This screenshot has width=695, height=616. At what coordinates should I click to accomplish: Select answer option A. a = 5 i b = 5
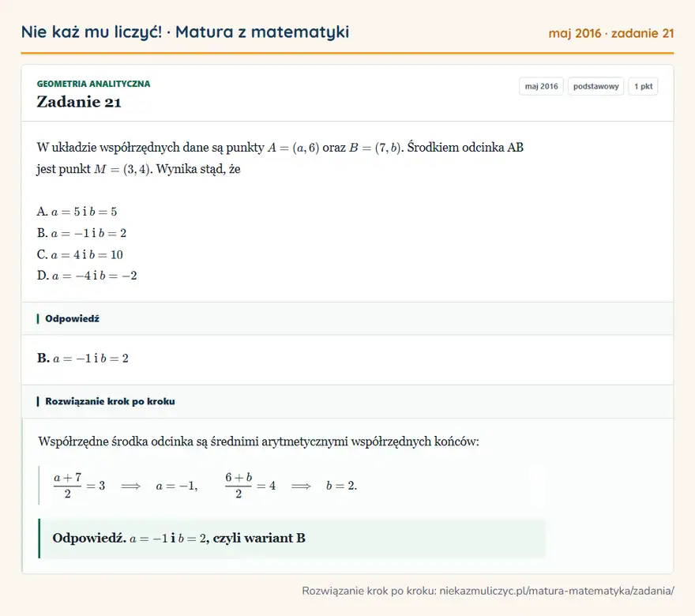(x=77, y=212)
